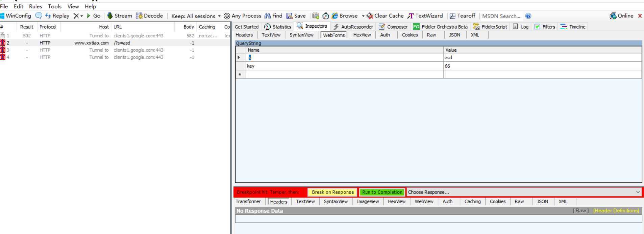Screen dimensions: 644x234
Task: Open the View menu
Action: (x=73, y=6)
